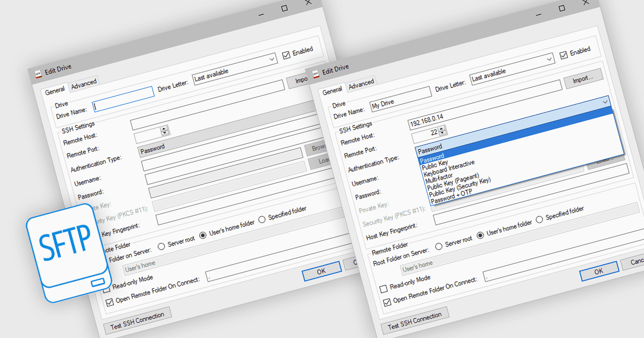Screen dimensions: 644x338
Task: Choose Public Key authentication option
Action: [x=435, y=164]
